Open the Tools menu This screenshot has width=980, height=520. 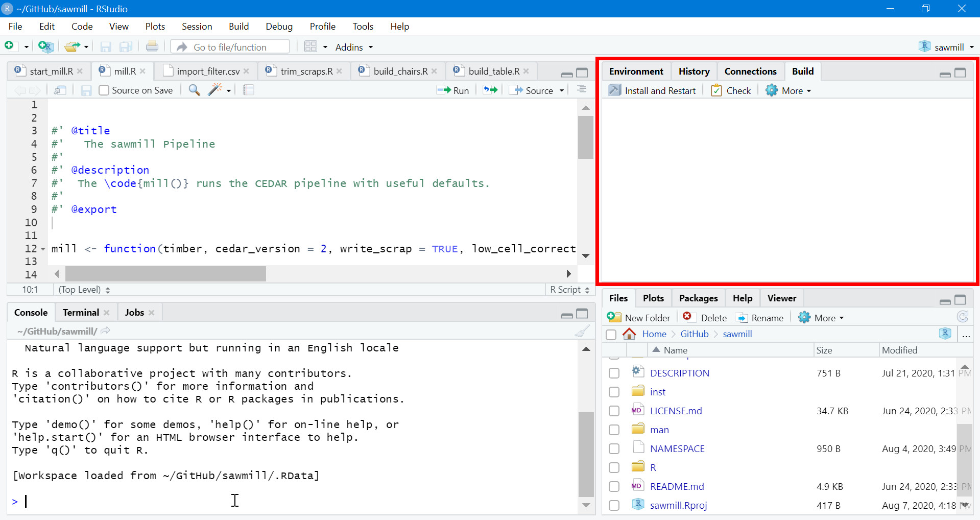point(363,27)
